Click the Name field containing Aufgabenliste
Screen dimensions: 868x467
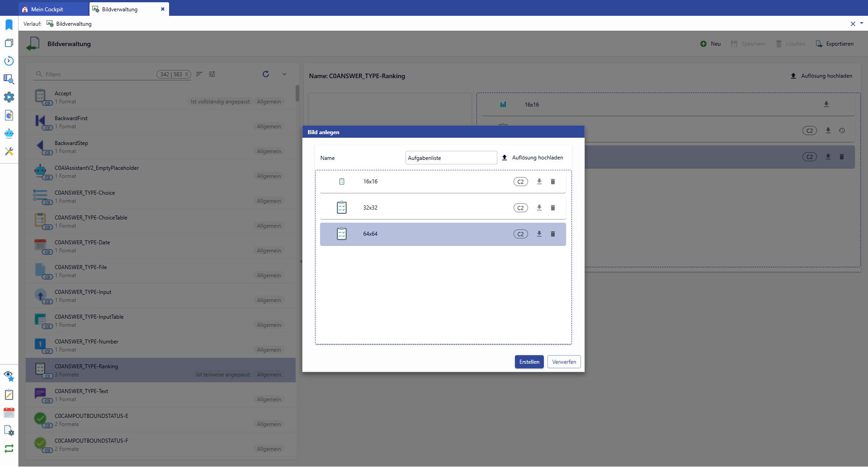[451, 158]
